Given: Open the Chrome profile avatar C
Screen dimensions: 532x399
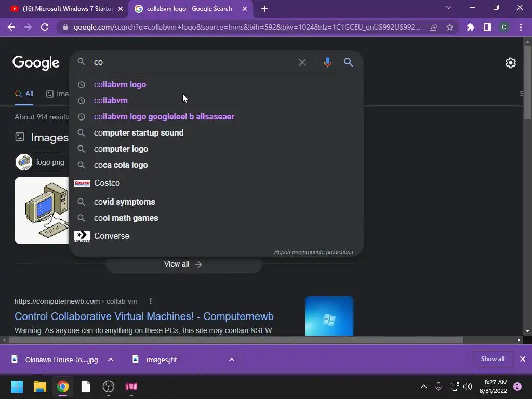Looking at the screenshot, I should [504, 27].
